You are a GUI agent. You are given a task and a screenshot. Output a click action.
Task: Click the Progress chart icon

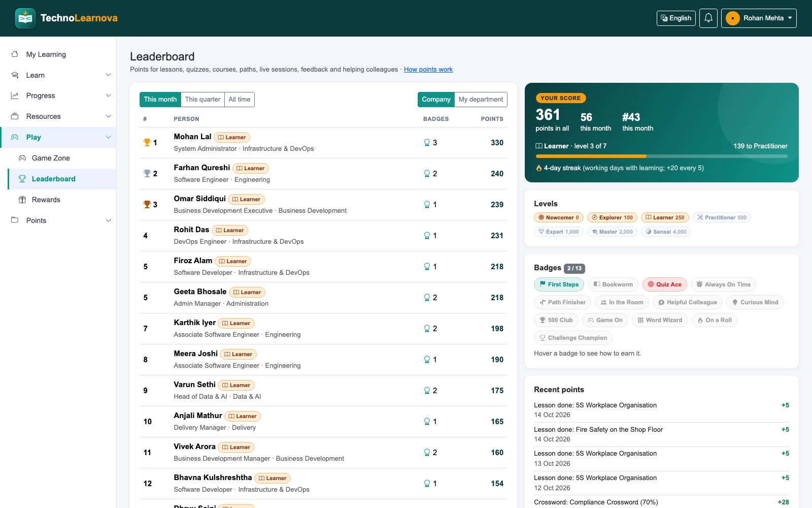15,96
